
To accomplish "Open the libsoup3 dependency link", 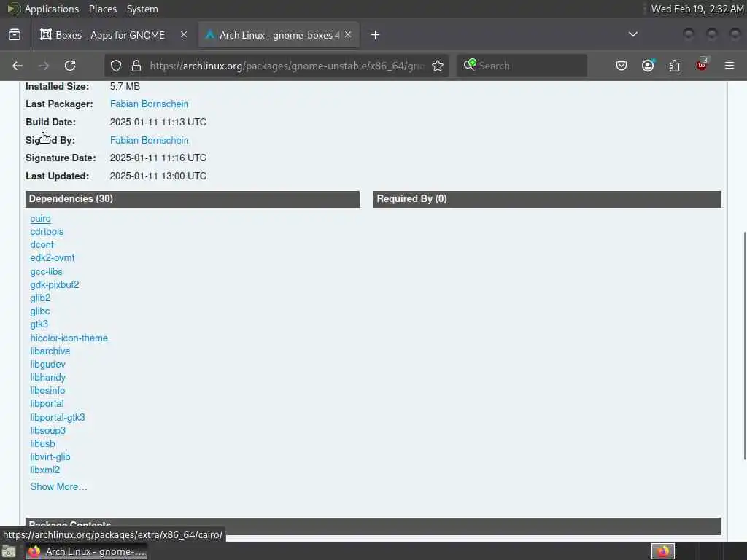I will (x=47, y=430).
